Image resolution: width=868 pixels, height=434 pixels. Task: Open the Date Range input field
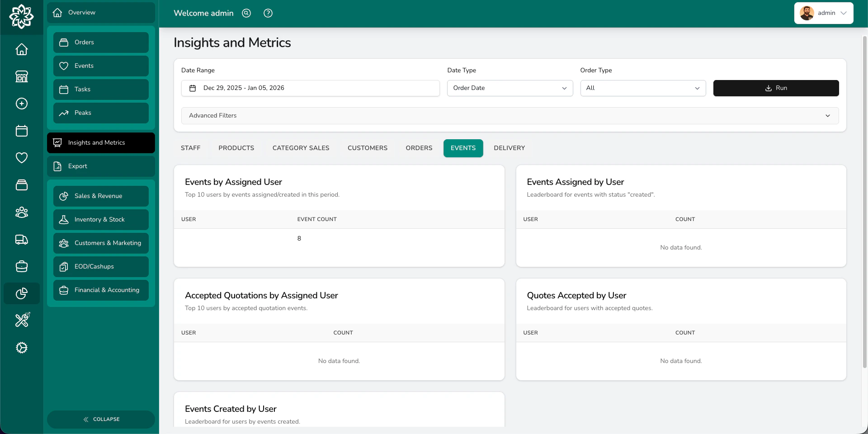(x=310, y=88)
